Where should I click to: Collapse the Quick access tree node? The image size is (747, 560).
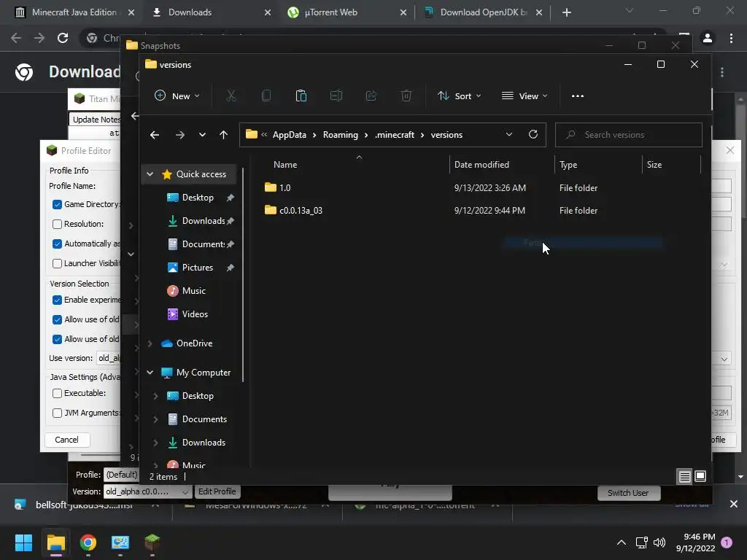(150, 174)
